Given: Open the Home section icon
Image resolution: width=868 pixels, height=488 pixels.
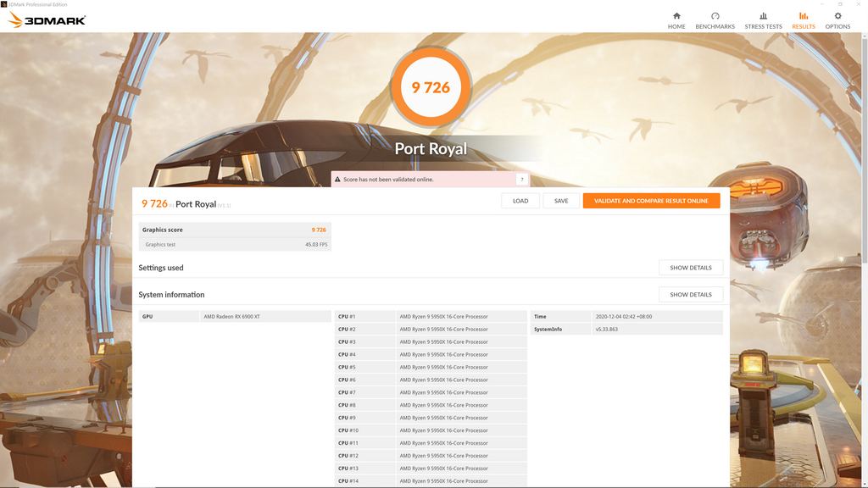Looking at the screenshot, I should [676, 16].
